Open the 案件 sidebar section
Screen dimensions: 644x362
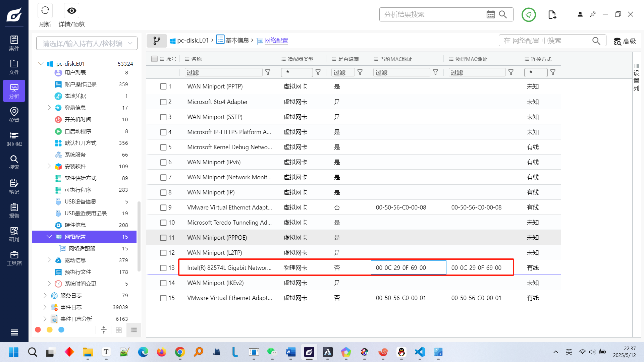click(x=14, y=43)
